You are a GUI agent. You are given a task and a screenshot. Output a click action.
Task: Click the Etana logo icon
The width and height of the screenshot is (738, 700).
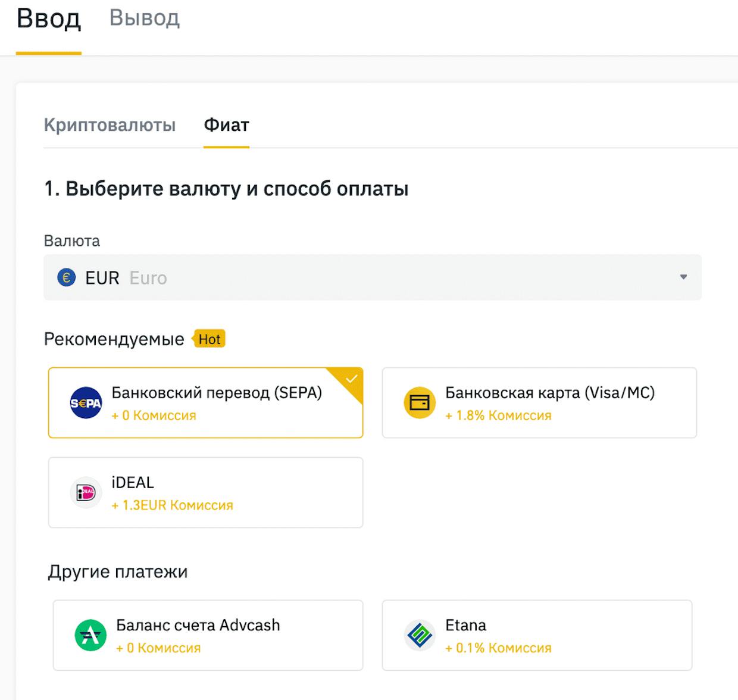pos(420,635)
